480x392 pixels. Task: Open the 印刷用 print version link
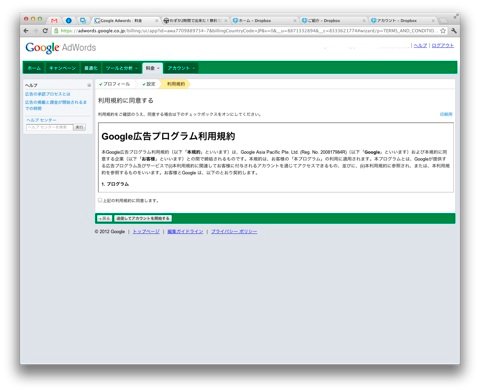pyautogui.click(x=446, y=114)
